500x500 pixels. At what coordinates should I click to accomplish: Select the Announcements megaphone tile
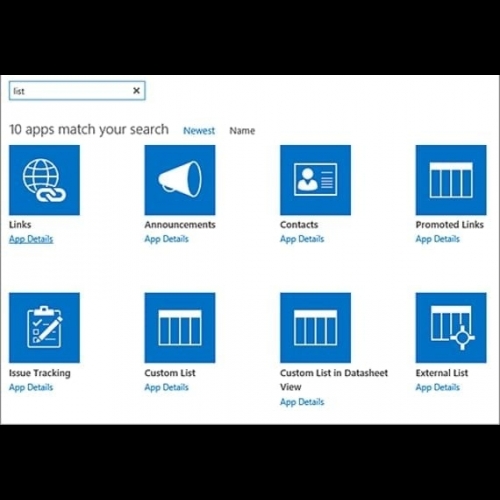point(180,180)
